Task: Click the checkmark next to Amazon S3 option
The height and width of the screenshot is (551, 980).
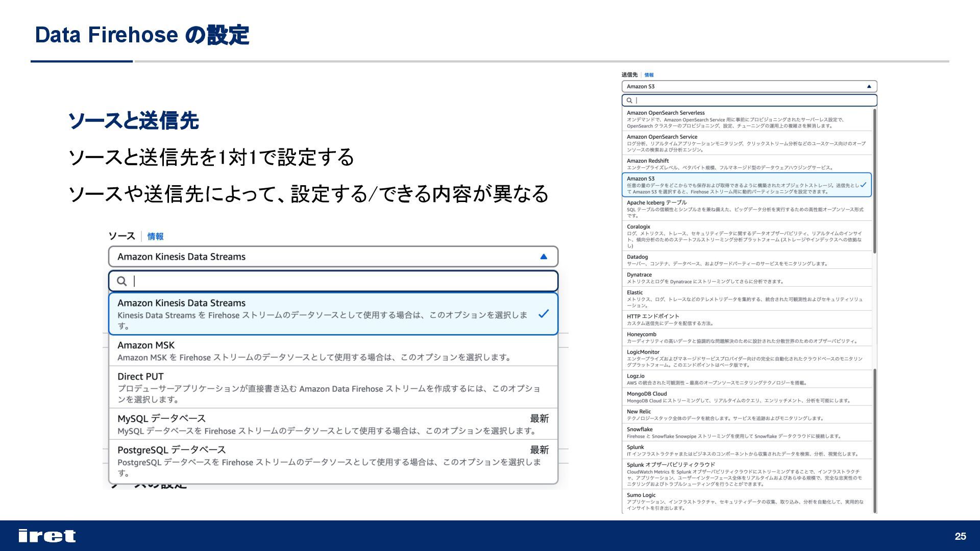Action: click(863, 185)
